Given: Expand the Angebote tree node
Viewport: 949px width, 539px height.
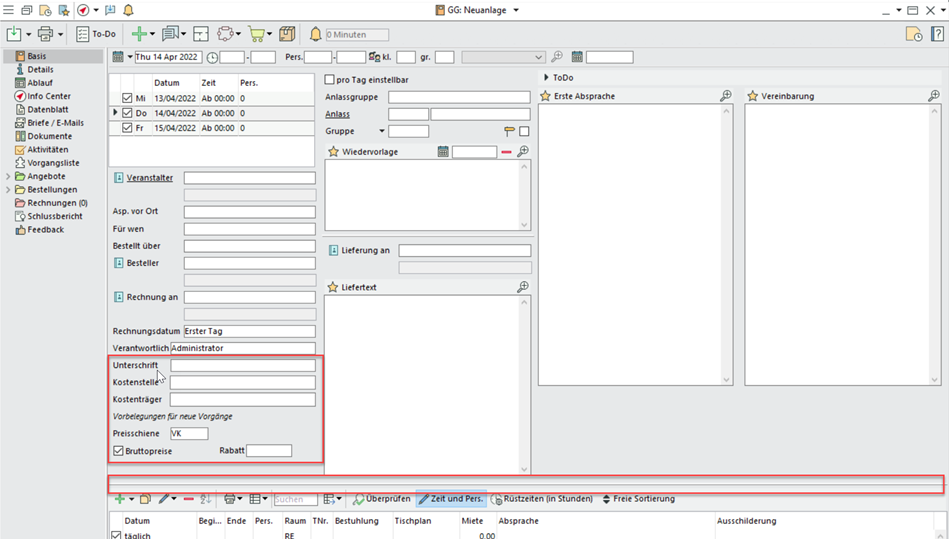Looking at the screenshot, I should click(x=9, y=176).
